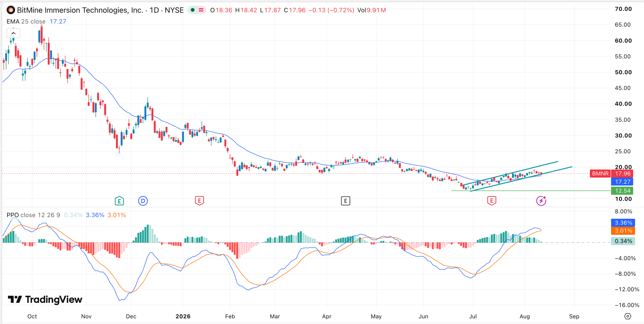Image resolution: width=644 pixels, height=324 pixels.
Task: Click the 70.00 price scale label
Action: (x=623, y=9)
